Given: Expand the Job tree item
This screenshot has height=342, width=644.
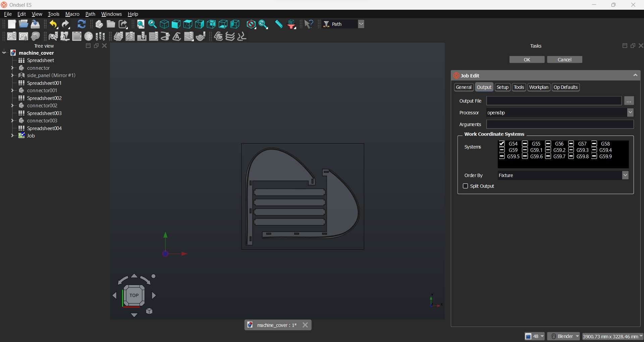Looking at the screenshot, I should (x=12, y=136).
